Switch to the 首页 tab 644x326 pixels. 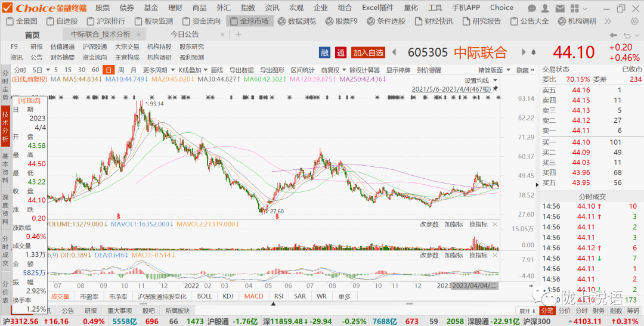click(32, 35)
